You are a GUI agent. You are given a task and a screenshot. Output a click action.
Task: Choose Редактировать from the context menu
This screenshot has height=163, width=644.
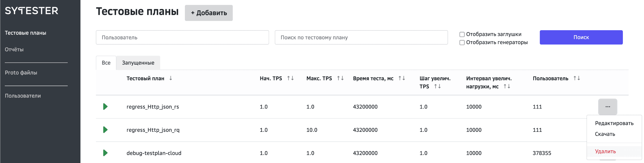614,123
